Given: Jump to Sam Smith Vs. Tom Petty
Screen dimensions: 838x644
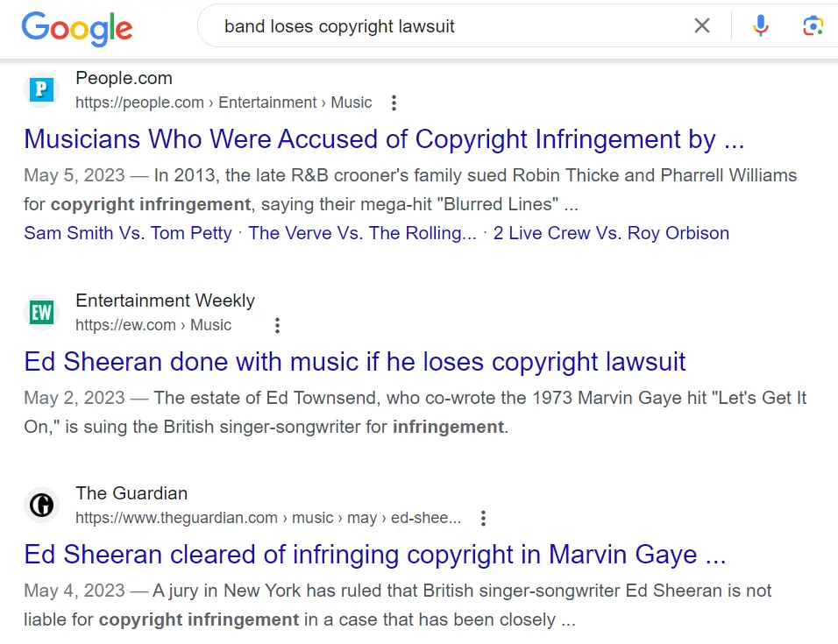Looking at the screenshot, I should [128, 233].
